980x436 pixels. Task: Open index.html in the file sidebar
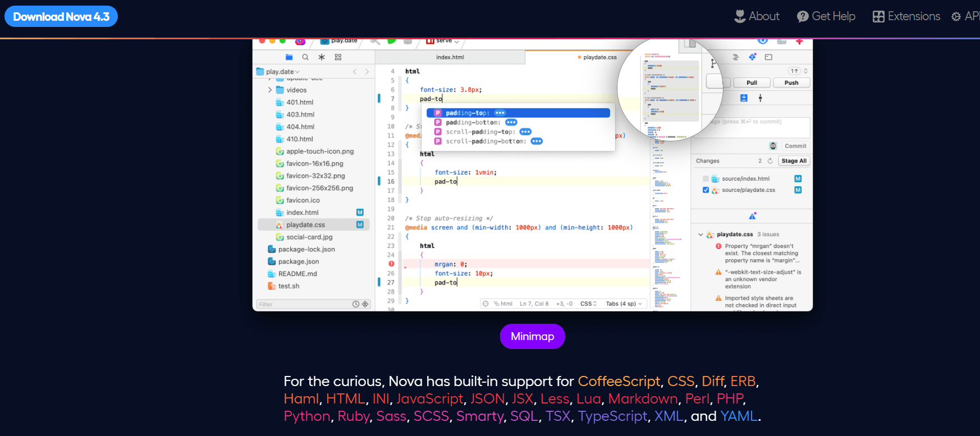pyautogui.click(x=297, y=213)
